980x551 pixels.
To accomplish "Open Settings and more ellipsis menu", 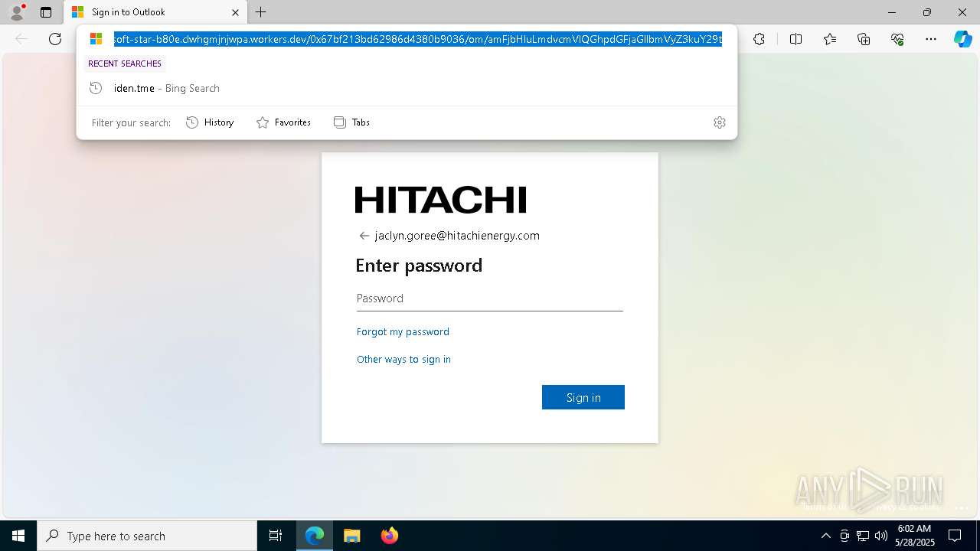I will pos(931,39).
